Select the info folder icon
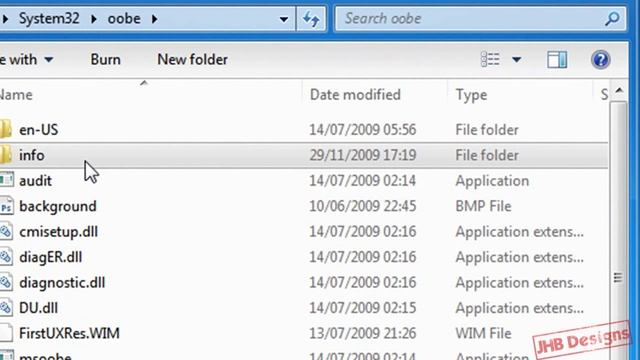Screen dimensions: 640x360 click(6, 155)
